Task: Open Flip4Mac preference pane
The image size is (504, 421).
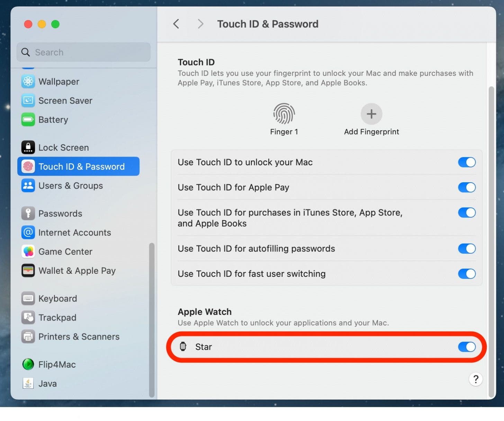Action: (x=57, y=365)
